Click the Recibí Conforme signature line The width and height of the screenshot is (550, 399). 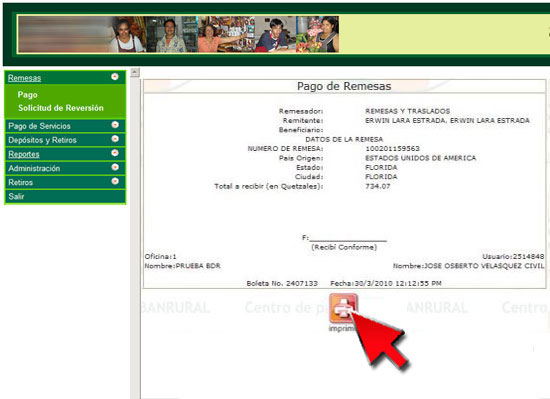(x=348, y=239)
